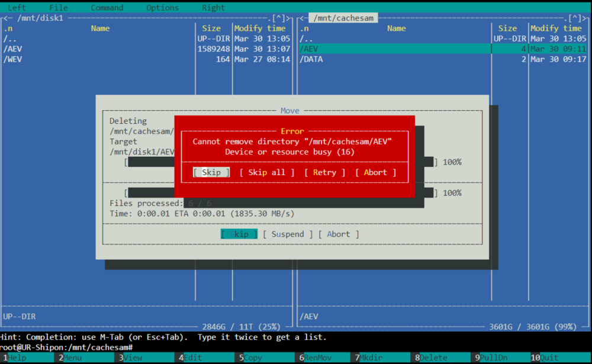Screen dimensions: 592x364
Task: Select 1 Help function key
Action: [27, 357]
